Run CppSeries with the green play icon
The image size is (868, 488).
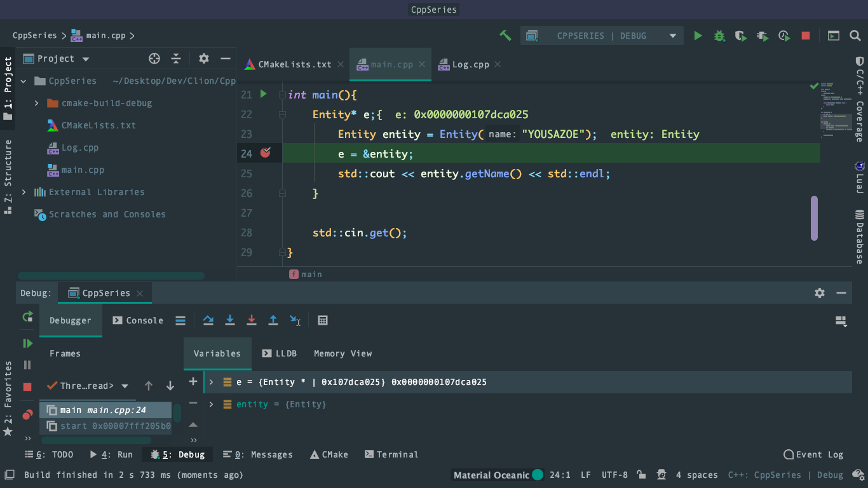pyautogui.click(x=698, y=36)
